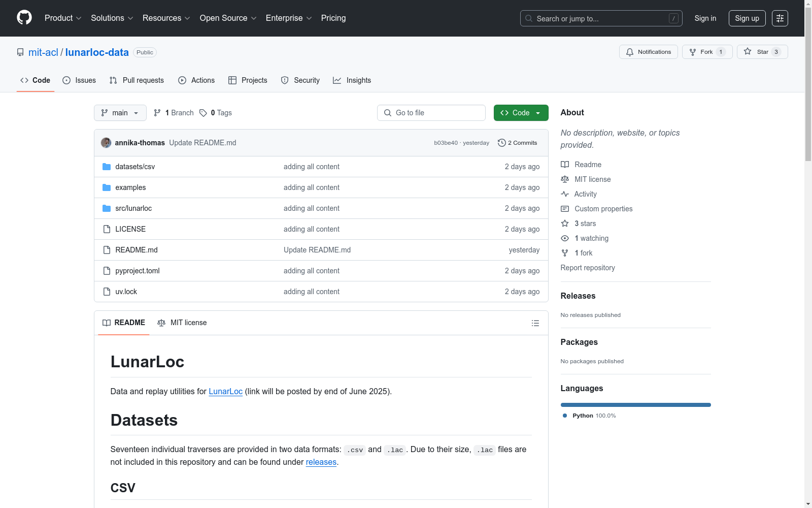Click the Search or jump to field
The height and width of the screenshot is (508, 812).
point(601,18)
